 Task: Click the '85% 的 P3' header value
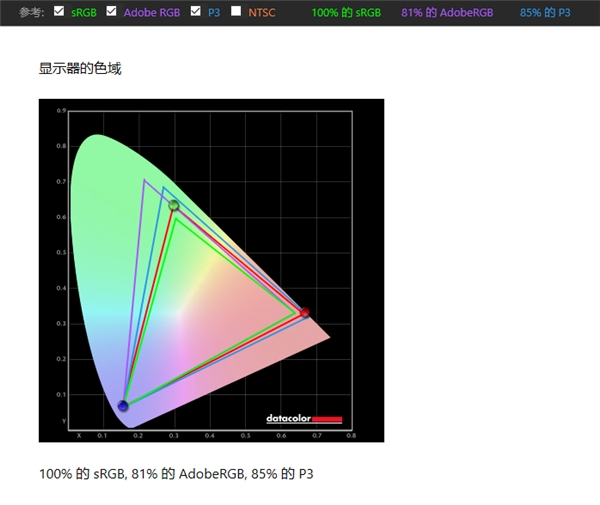pyautogui.click(x=545, y=13)
